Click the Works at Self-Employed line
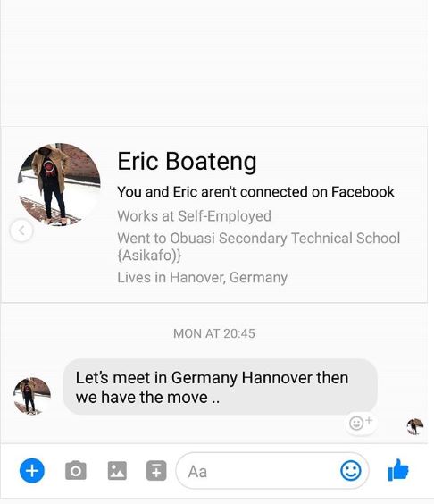The image size is (434, 504). [x=195, y=216]
